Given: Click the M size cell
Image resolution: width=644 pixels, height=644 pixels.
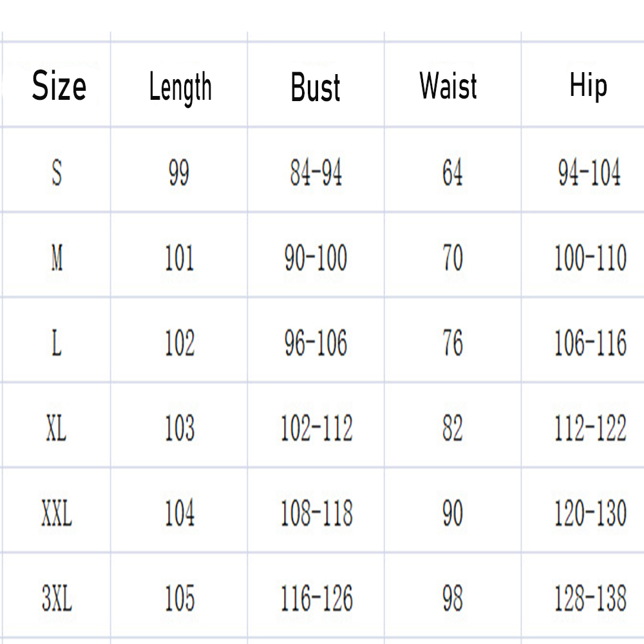Looking at the screenshot, I should [57, 258].
